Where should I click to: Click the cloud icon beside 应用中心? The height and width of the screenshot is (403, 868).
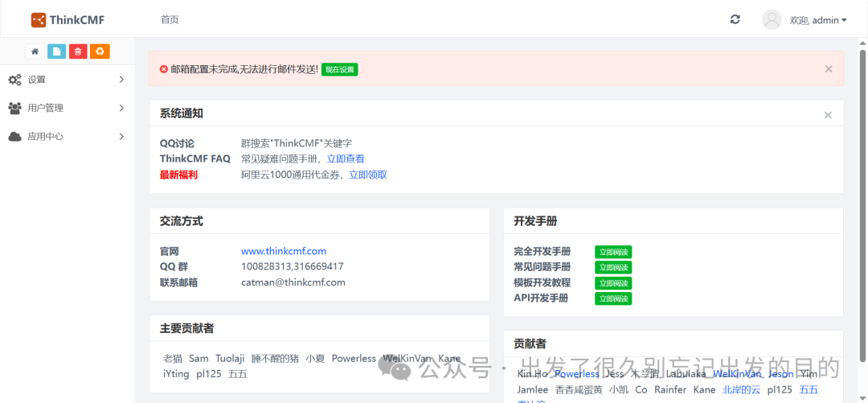click(x=15, y=137)
